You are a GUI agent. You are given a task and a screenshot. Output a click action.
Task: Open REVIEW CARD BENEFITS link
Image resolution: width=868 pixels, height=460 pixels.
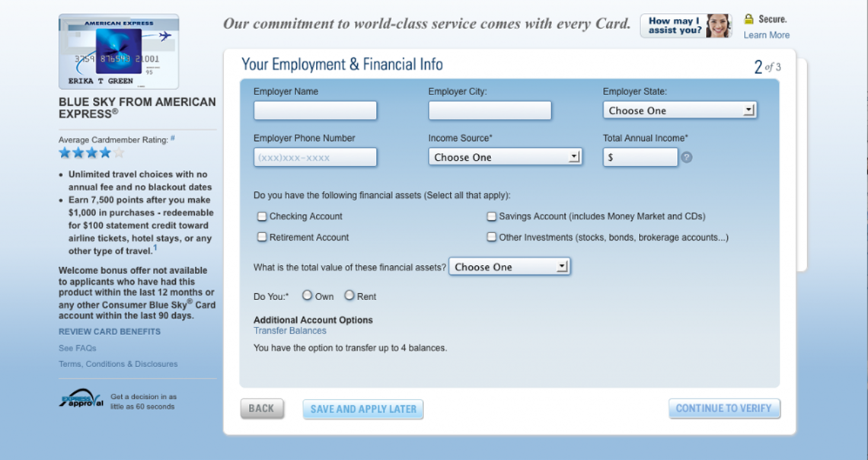110,331
